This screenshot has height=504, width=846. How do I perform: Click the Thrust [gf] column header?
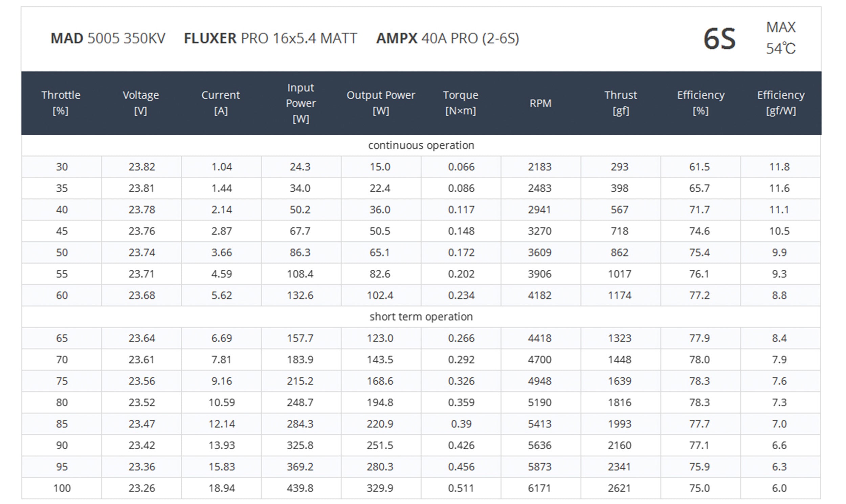coord(621,103)
